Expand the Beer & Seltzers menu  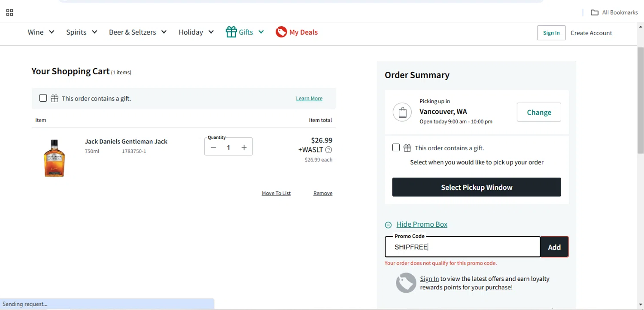click(x=138, y=32)
